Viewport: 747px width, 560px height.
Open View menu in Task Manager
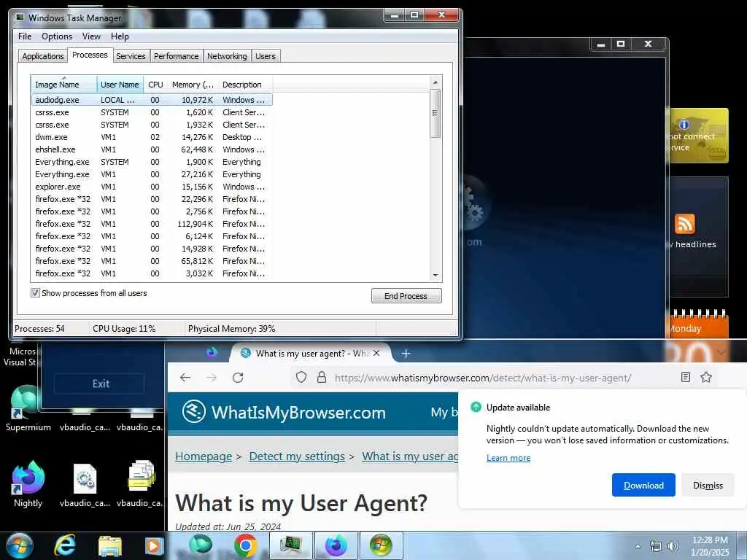click(91, 36)
